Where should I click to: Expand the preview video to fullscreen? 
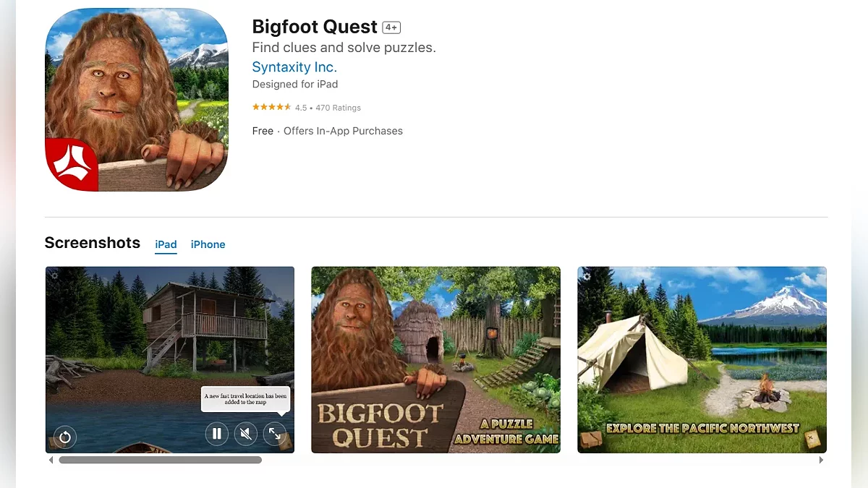pos(275,434)
